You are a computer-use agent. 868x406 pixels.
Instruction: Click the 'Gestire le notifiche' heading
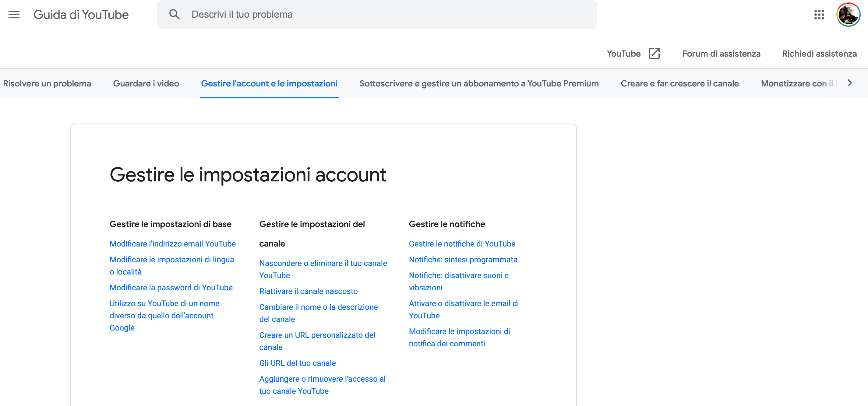point(447,224)
